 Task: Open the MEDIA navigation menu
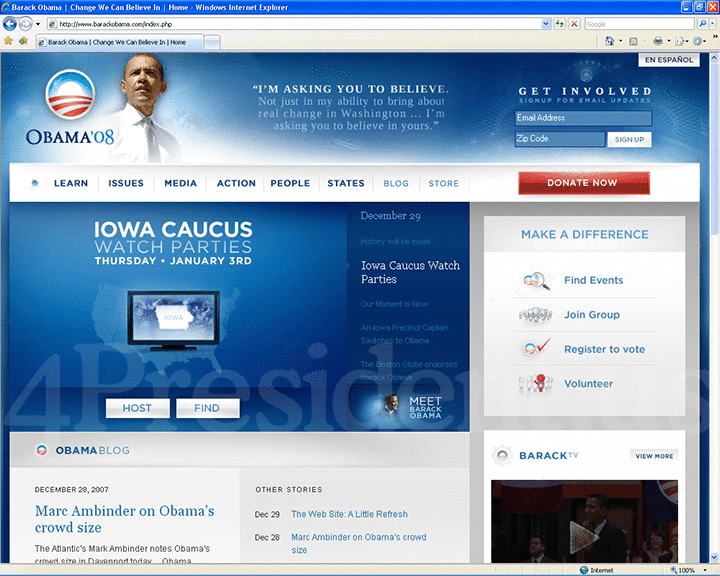[x=180, y=183]
